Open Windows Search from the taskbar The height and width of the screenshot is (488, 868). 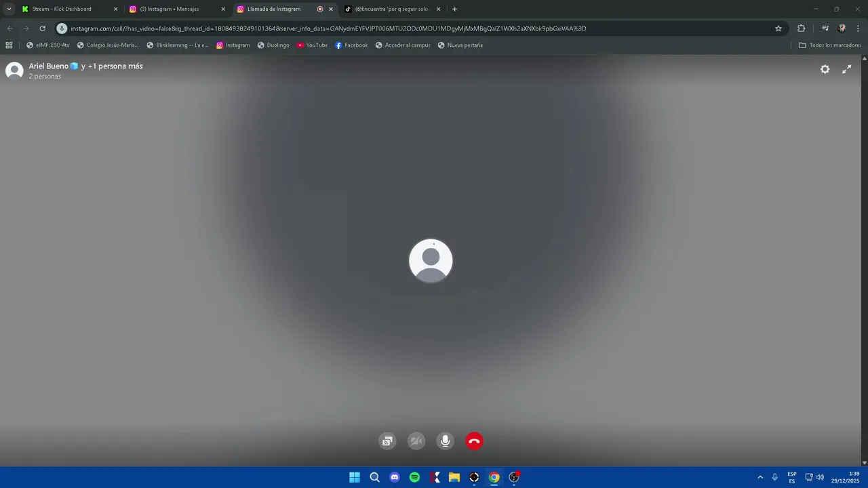click(x=374, y=477)
